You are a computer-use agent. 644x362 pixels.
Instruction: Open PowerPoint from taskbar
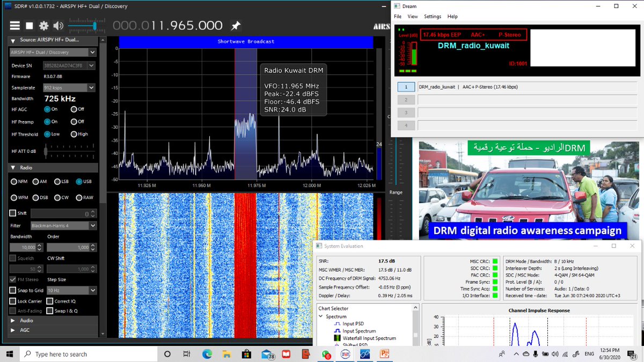(x=385, y=354)
